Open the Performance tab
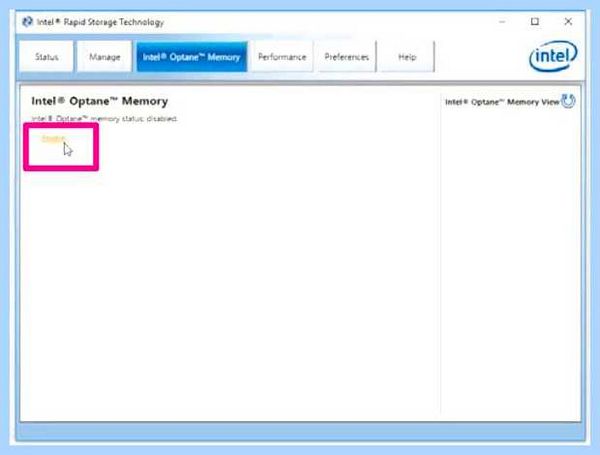Viewport: 600px width, 455px height. click(282, 57)
